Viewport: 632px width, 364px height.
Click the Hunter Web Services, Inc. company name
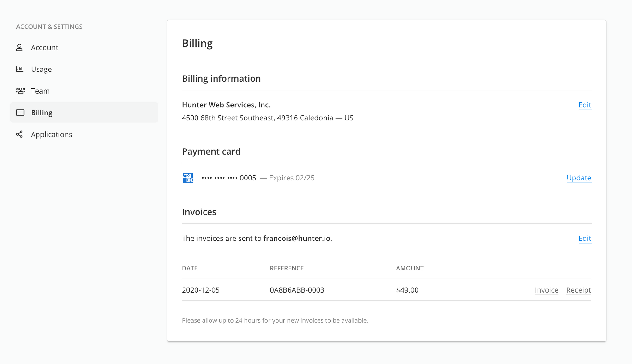click(226, 105)
